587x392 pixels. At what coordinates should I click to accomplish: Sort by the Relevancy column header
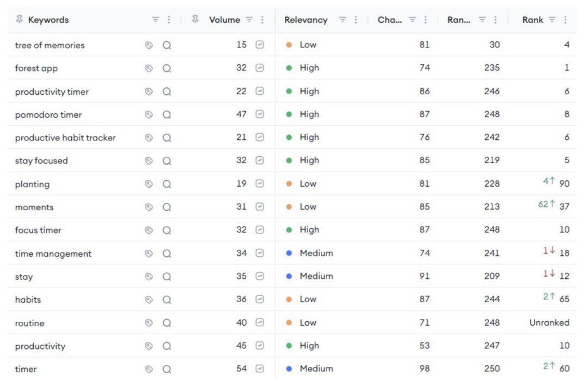(306, 20)
